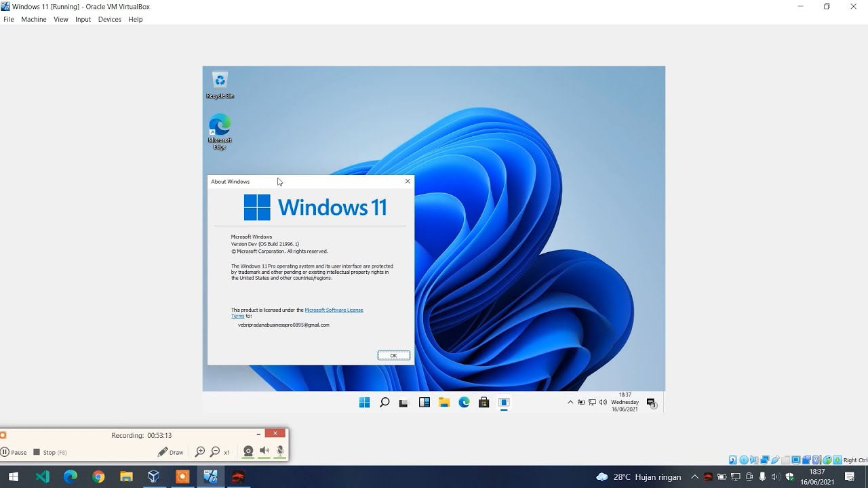The image size is (868, 488).
Task: Zoom in with the recorder magnifier plus
Action: tap(200, 452)
